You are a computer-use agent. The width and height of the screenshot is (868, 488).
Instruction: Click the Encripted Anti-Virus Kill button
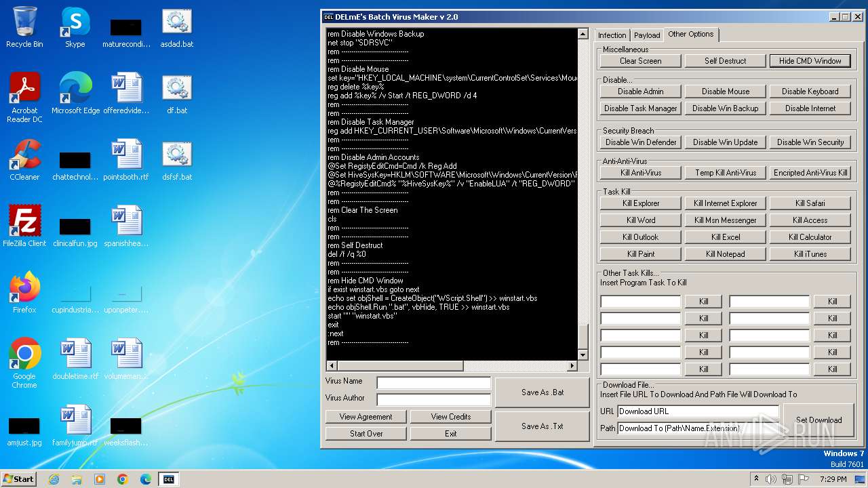[x=810, y=173]
